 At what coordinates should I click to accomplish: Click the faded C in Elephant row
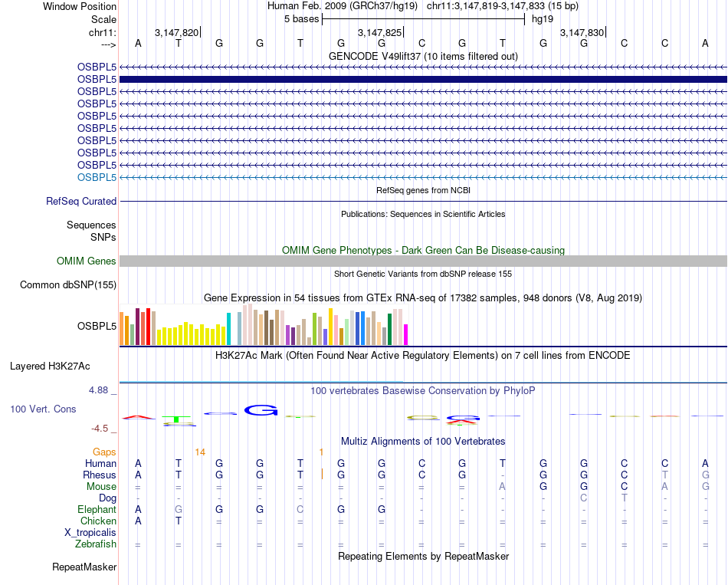(300, 510)
